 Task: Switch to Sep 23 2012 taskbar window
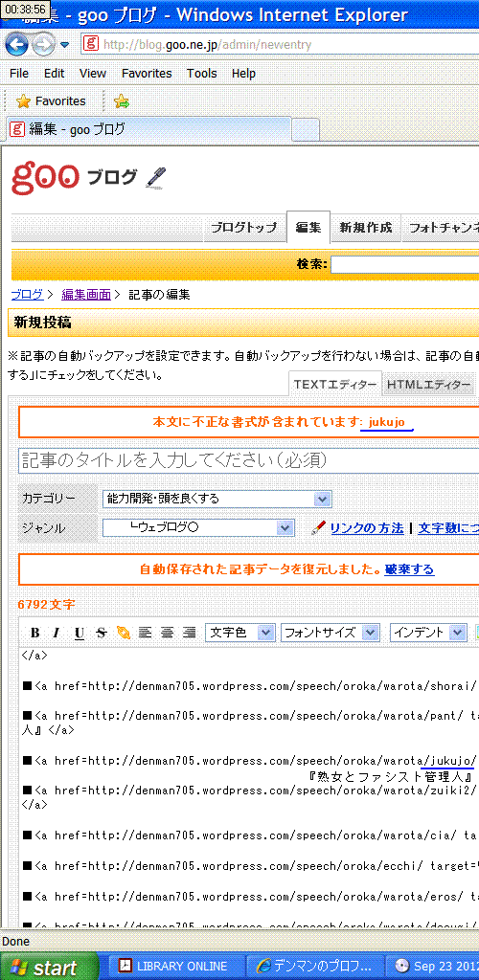tap(433, 967)
